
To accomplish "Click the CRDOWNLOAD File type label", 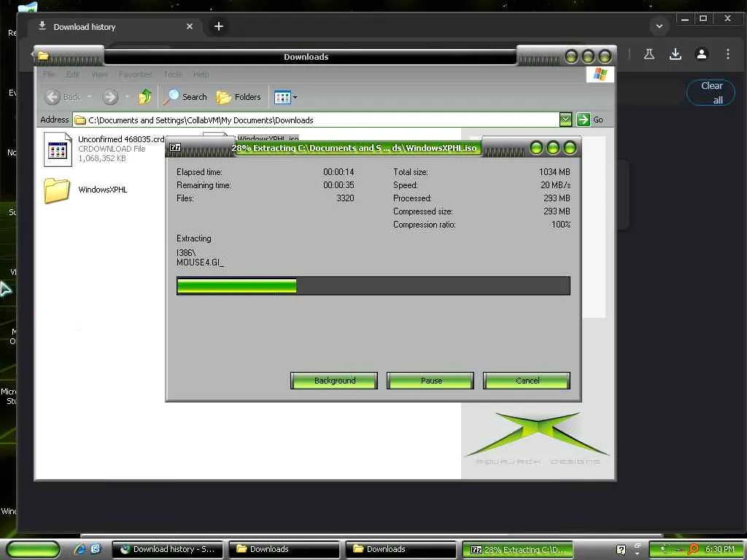I will (112, 149).
